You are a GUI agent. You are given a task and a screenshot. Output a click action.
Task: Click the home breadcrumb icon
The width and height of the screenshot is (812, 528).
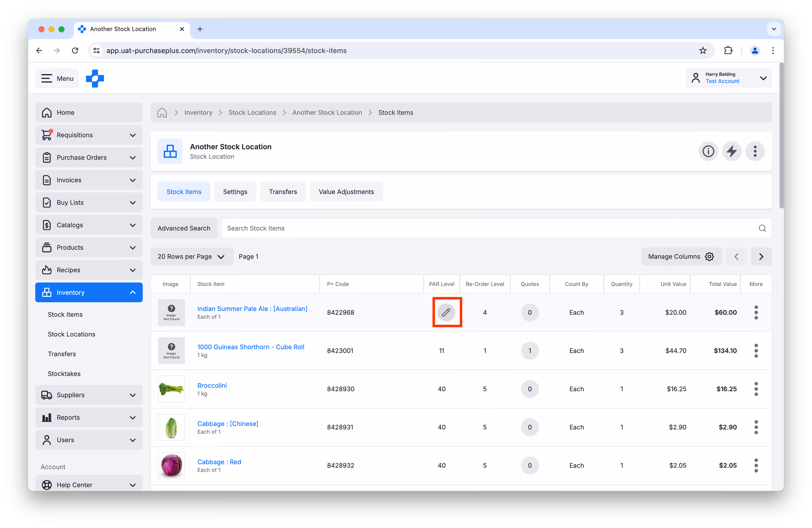tap(162, 112)
